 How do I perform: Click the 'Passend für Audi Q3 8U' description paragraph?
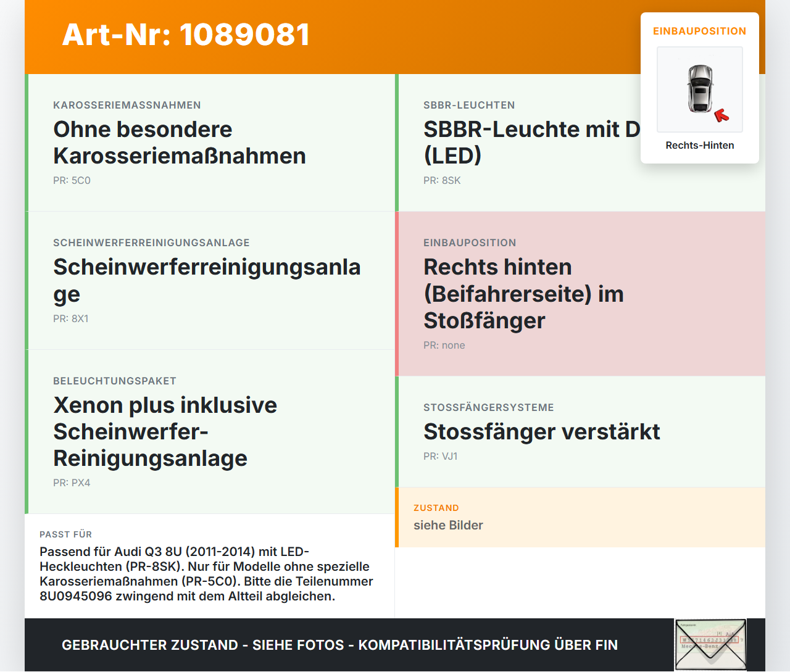click(206, 574)
